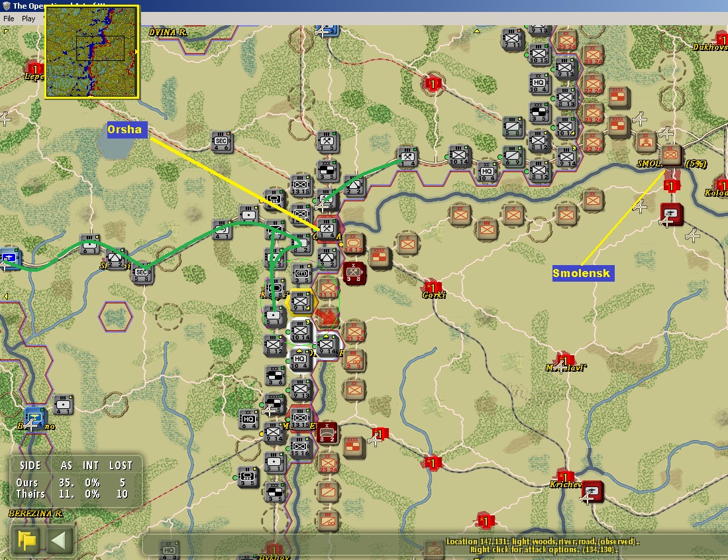Select yellow-highlighted infantry unit 9 14
This screenshot has height=560, width=728.
[301, 302]
